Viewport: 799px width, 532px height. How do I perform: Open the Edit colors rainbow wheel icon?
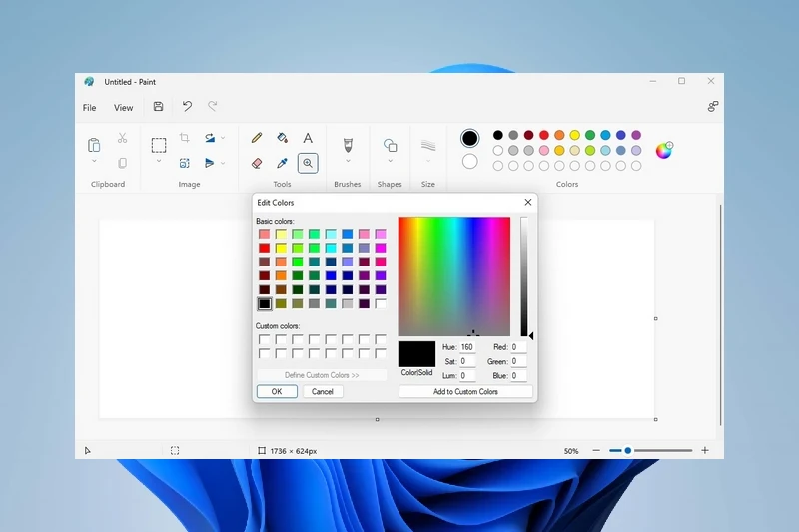point(664,150)
